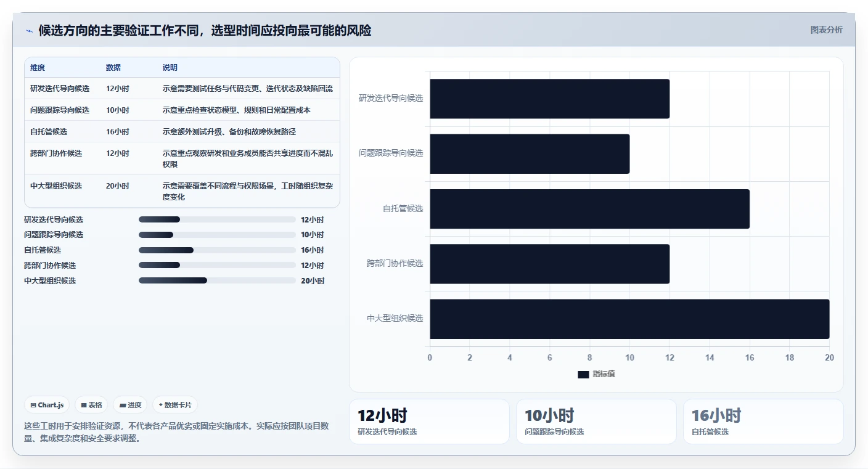
Task: Click the 跨部门协作候选 progress bar
Action: 217,266
